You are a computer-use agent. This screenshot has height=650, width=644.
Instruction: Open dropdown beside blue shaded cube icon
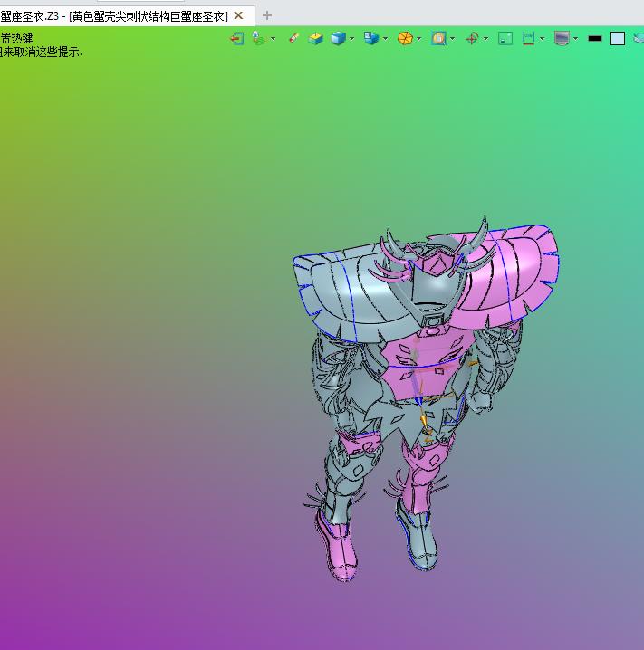pyautogui.click(x=352, y=39)
